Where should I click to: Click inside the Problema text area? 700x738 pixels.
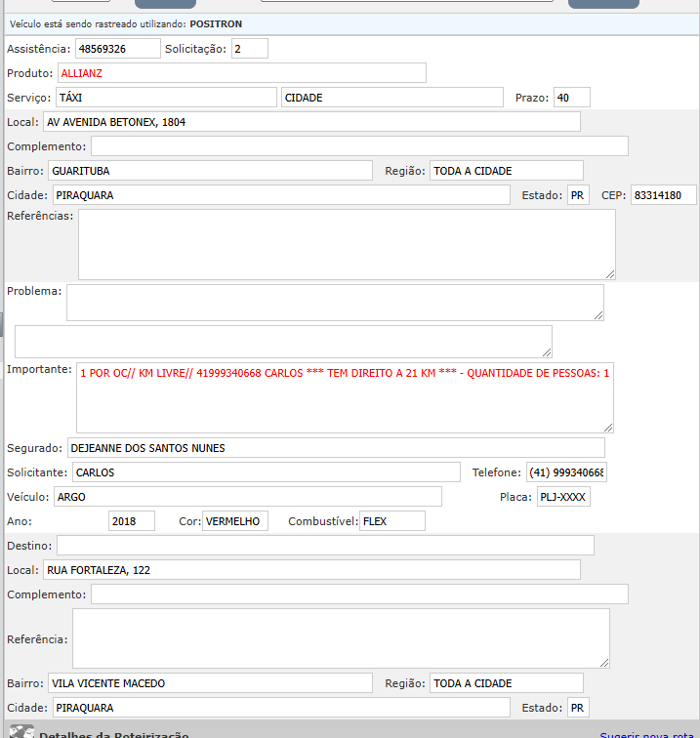coord(334,302)
